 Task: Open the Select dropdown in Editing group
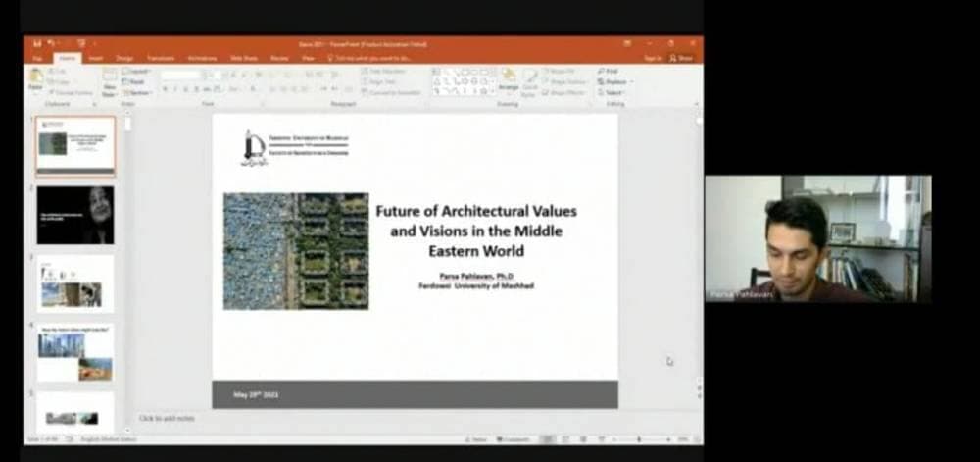(x=612, y=93)
